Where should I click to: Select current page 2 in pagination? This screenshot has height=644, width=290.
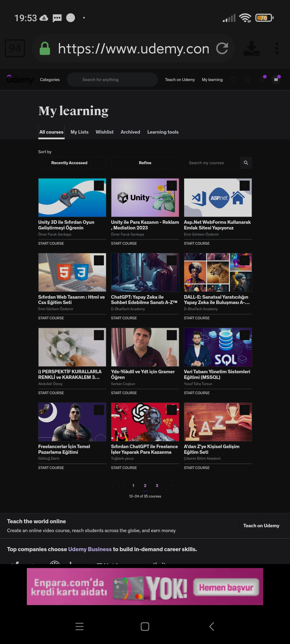(x=145, y=485)
